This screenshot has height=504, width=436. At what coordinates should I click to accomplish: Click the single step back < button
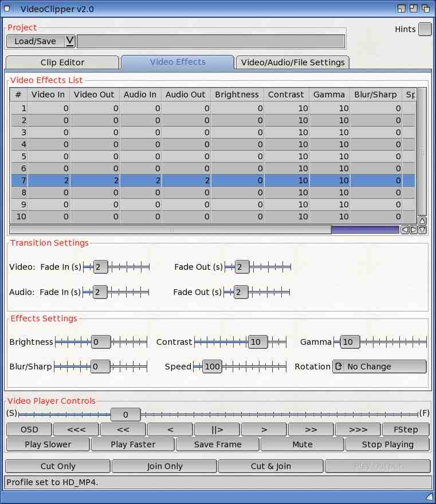tap(170, 430)
